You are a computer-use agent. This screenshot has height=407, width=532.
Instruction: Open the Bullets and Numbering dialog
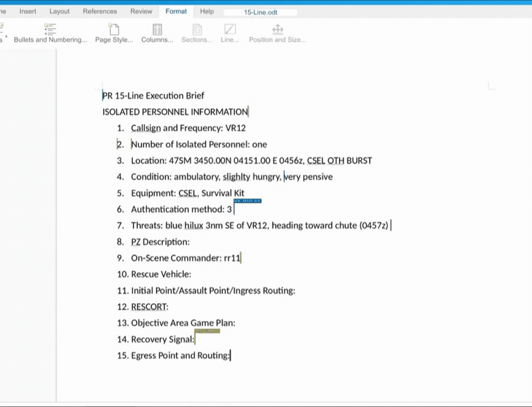pyautogui.click(x=50, y=33)
